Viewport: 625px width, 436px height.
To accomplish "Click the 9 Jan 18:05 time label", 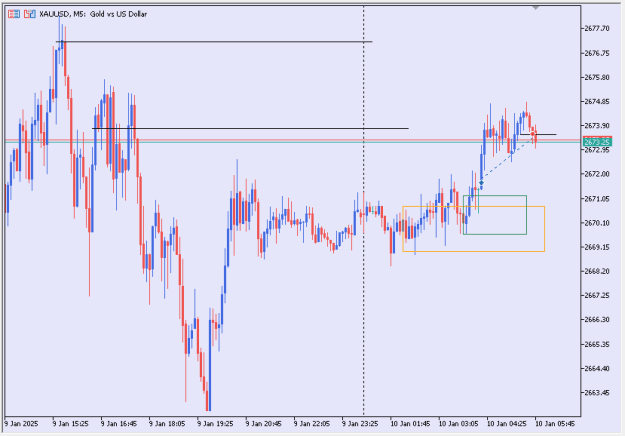I will coord(167,424).
